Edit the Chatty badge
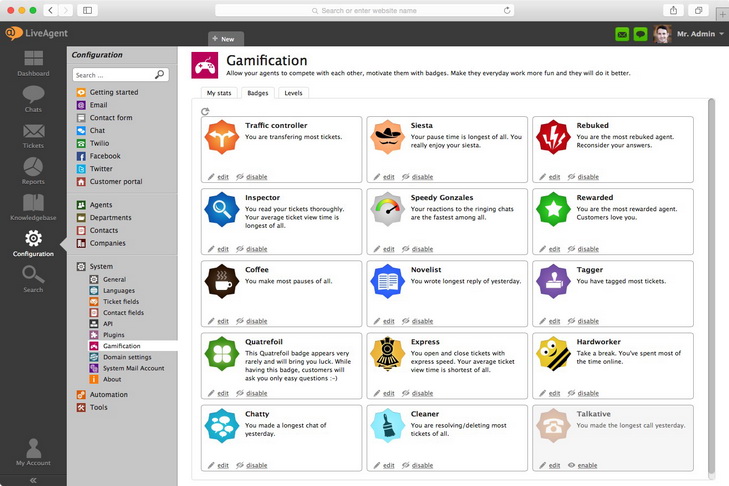 tap(219, 465)
